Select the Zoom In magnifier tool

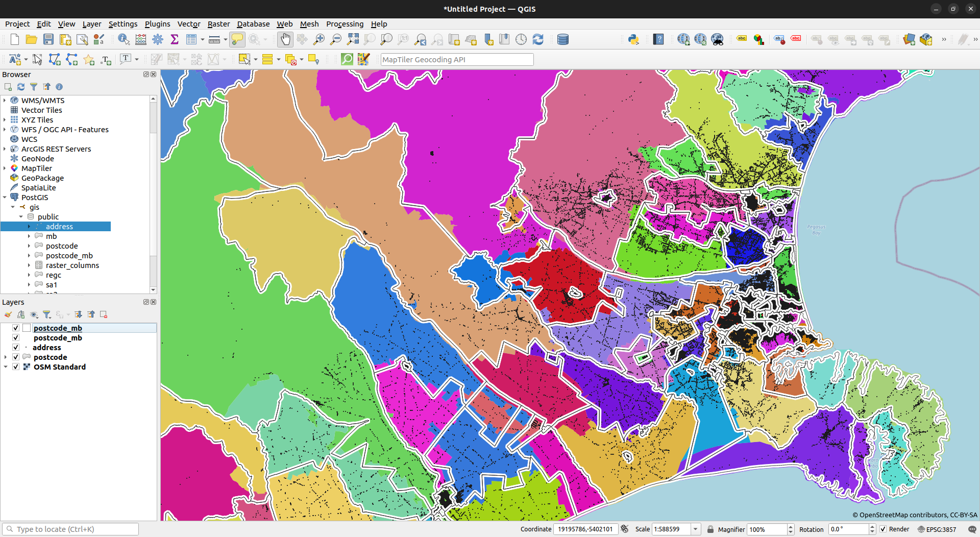click(x=319, y=39)
